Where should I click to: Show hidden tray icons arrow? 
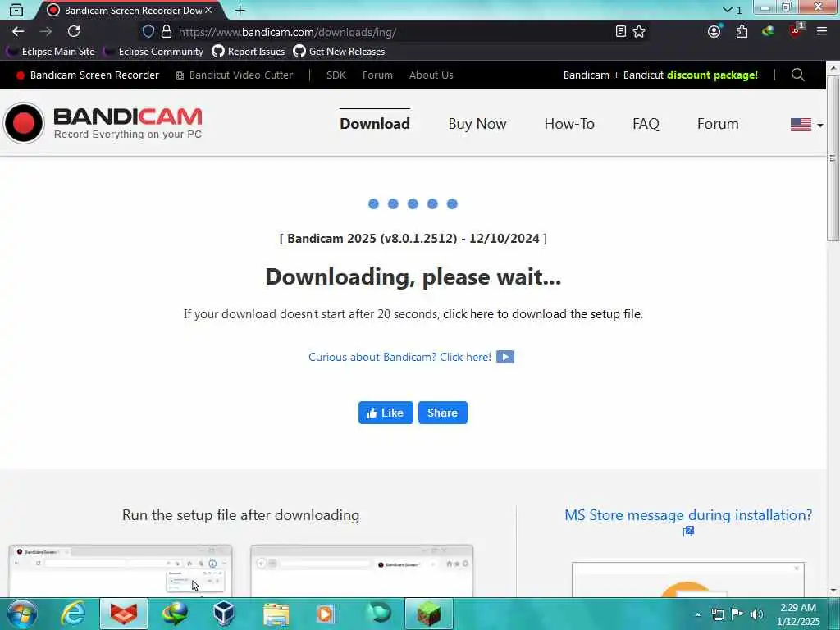pos(697,614)
